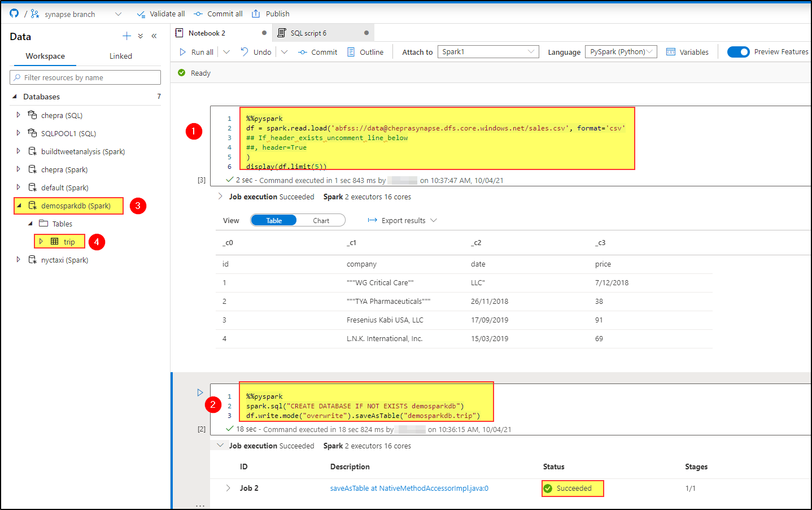
Task: Collapse the Data pane with double-chevron icon
Action: (154, 36)
